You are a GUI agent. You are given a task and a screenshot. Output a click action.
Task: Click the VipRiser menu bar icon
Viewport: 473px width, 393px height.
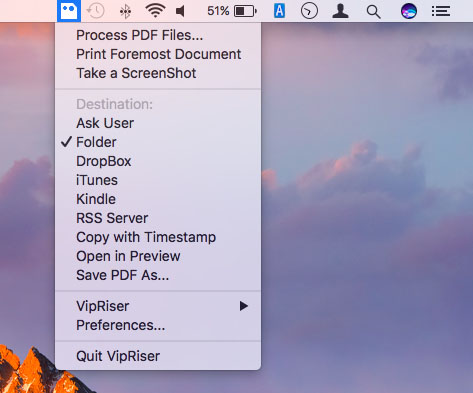pos(69,11)
